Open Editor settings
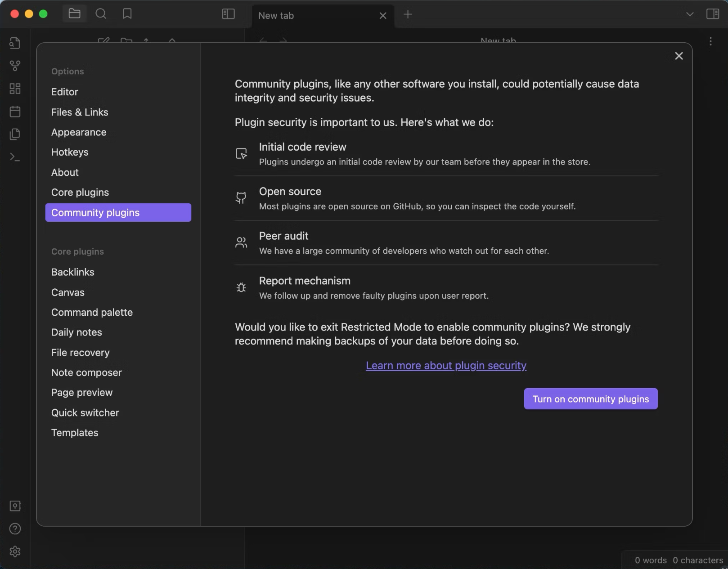The width and height of the screenshot is (728, 569). pos(118,92)
